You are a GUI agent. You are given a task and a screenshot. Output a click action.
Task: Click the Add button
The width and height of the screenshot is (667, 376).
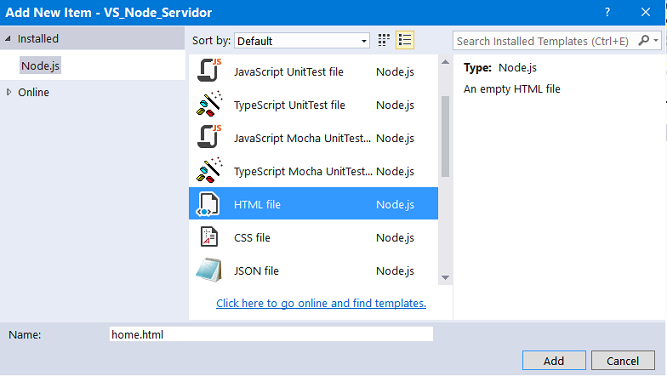click(553, 360)
